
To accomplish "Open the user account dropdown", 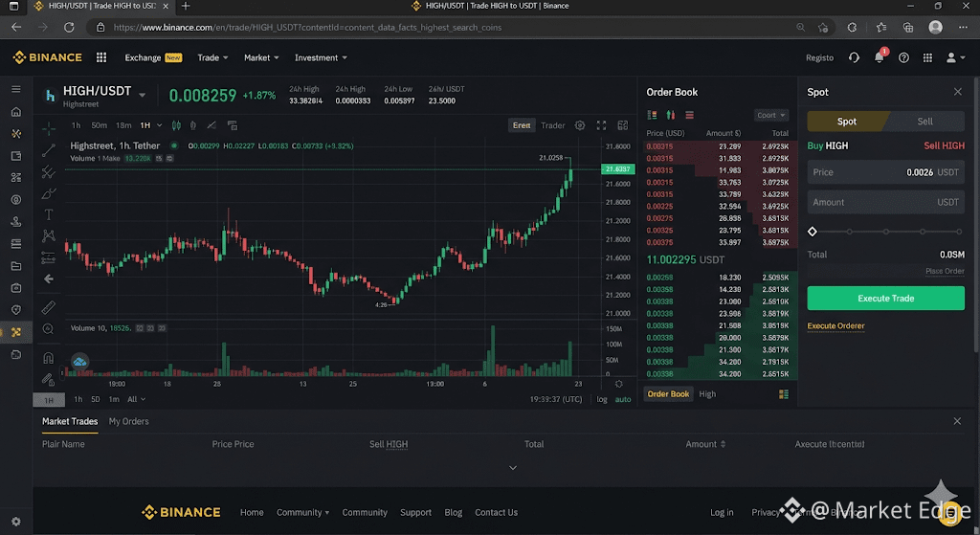I will pyautogui.click(x=955, y=57).
